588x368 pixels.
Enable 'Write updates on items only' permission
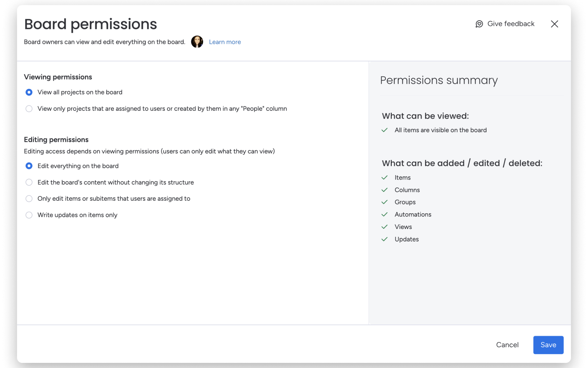click(29, 215)
